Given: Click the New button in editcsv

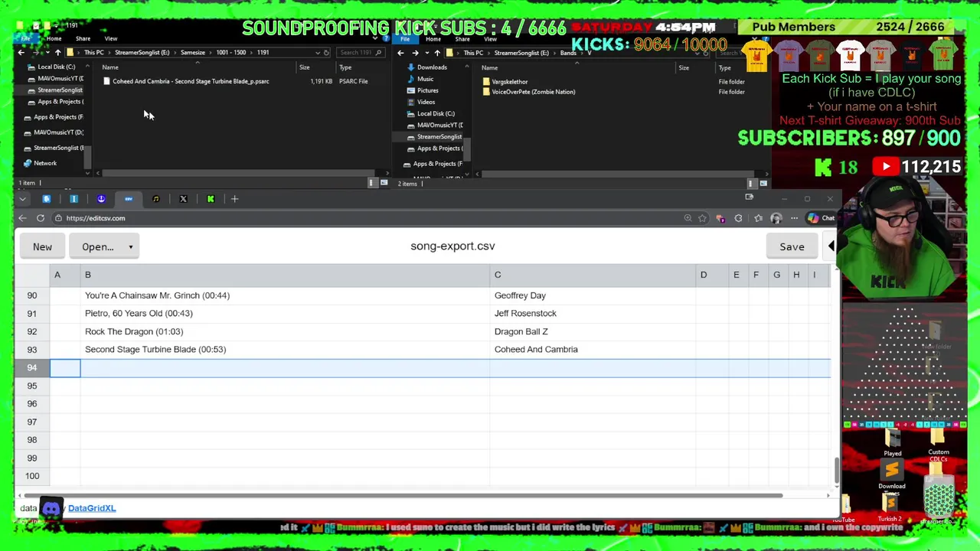Looking at the screenshot, I should (42, 246).
